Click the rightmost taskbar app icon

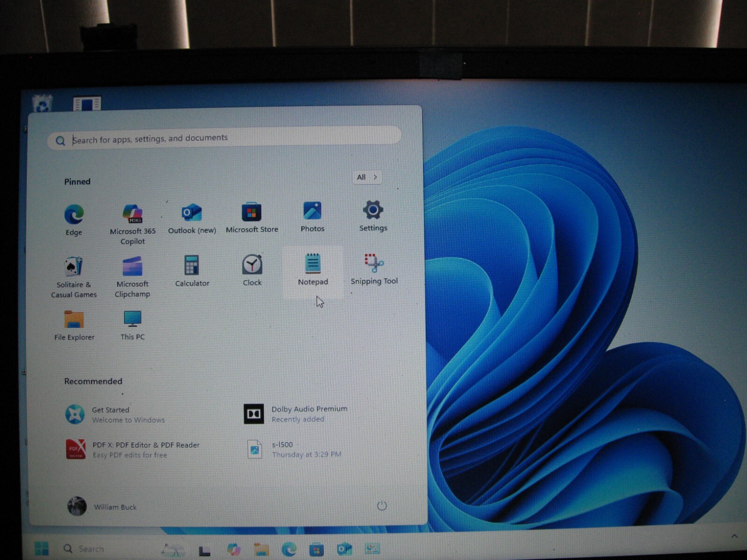pos(372,548)
